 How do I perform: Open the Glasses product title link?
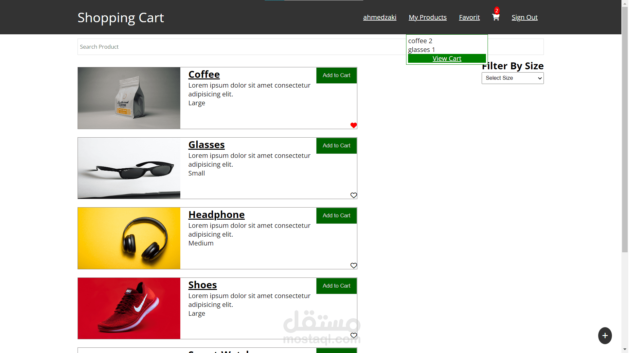coord(206,144)
